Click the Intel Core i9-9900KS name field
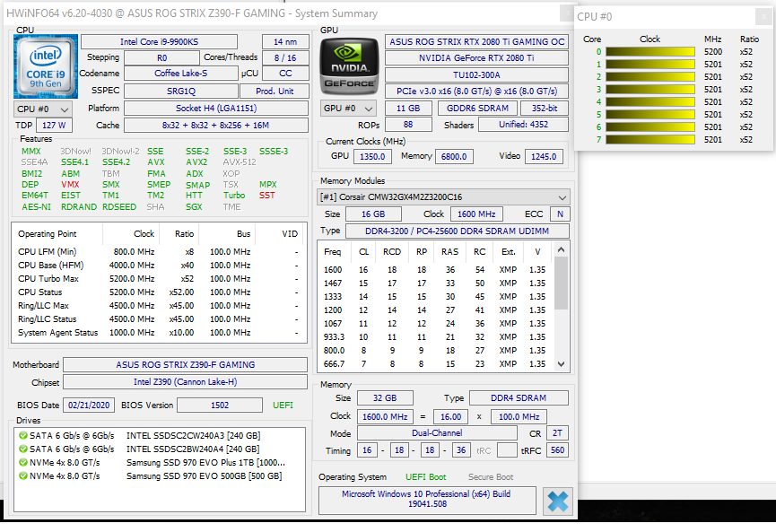Screen dimensions: 776x532 (x=159, y=41)
